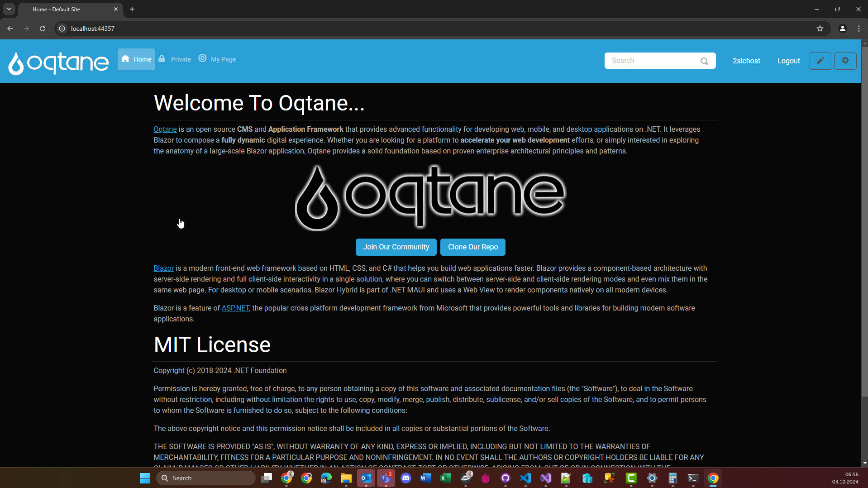This screenshot has height=488, width=868.
Task: Go to the Home menu item
Action: pyautogui.click(x=136, y=59)
